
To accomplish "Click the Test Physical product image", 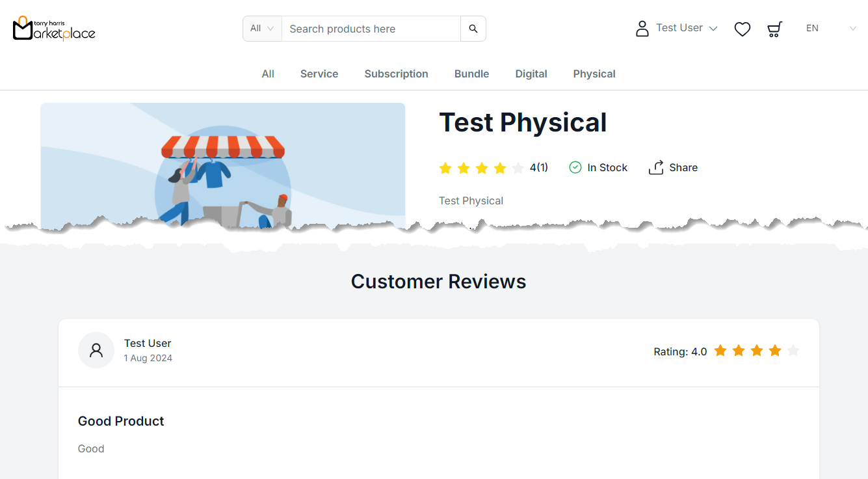I will point(222,166).
